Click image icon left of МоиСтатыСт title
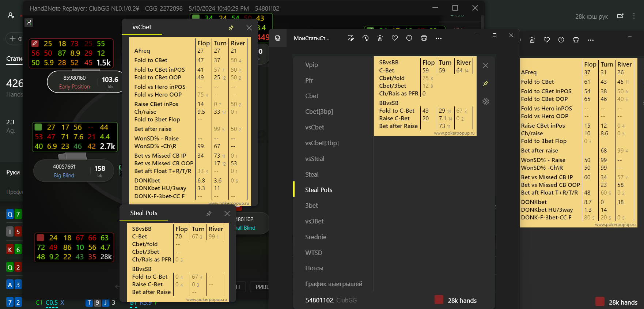 pos(278,38)
